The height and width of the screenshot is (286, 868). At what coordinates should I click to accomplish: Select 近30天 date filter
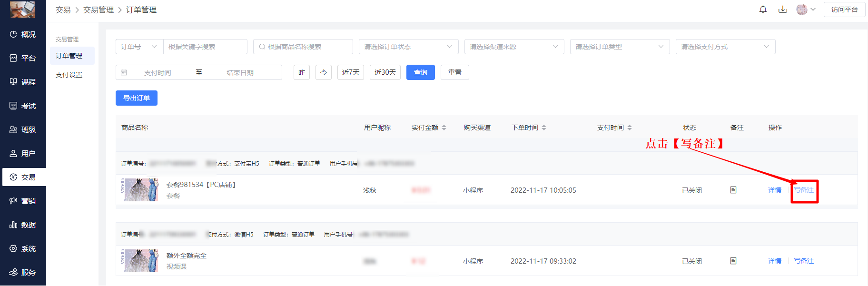[385, 72]
